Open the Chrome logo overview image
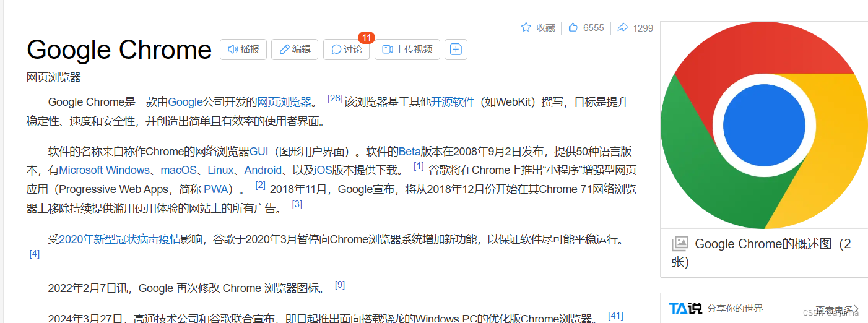Screen dimensions: 868x323 [764, 125]
